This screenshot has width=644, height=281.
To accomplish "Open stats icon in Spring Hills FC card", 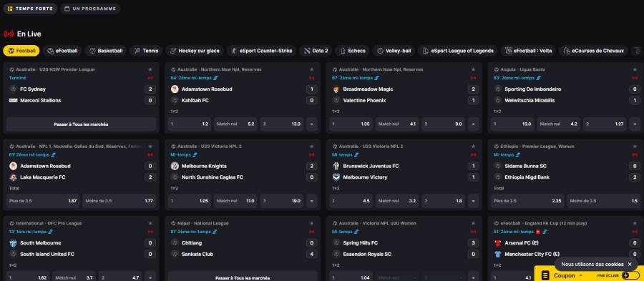I will point(356,232).
